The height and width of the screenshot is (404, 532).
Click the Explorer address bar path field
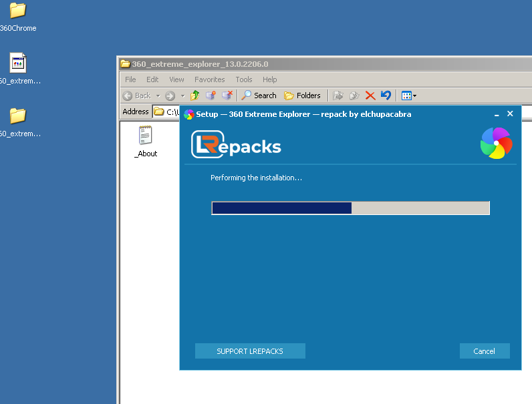click(x=166, y=112)
